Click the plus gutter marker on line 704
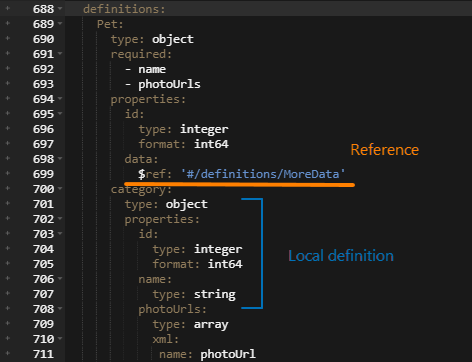The height and width of the screenshot is (362, 472). coord(8,248)
